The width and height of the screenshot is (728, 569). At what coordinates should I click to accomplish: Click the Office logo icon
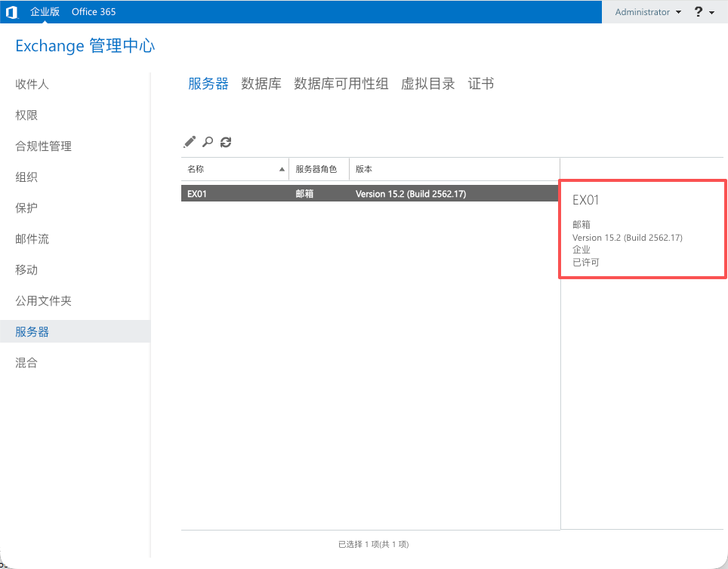pyautogui.click(x=11, y=12)
